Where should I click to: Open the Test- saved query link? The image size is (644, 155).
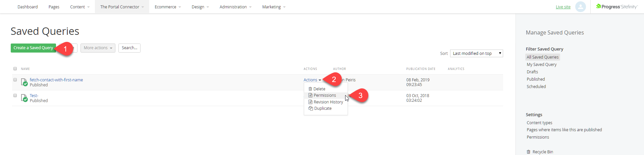click(x=34, y=96)
